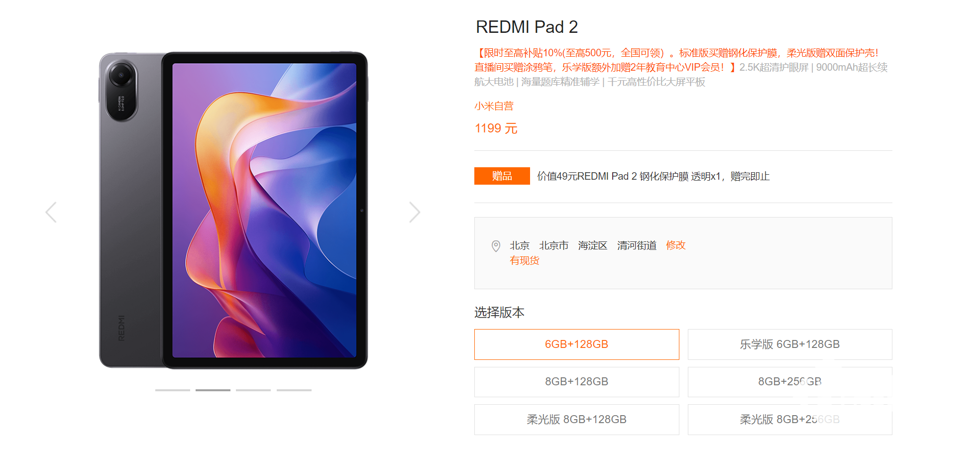Screen dimensions: 980x449
Task: Click the orange 赠品 gift badge
Action: coord(502,176)
